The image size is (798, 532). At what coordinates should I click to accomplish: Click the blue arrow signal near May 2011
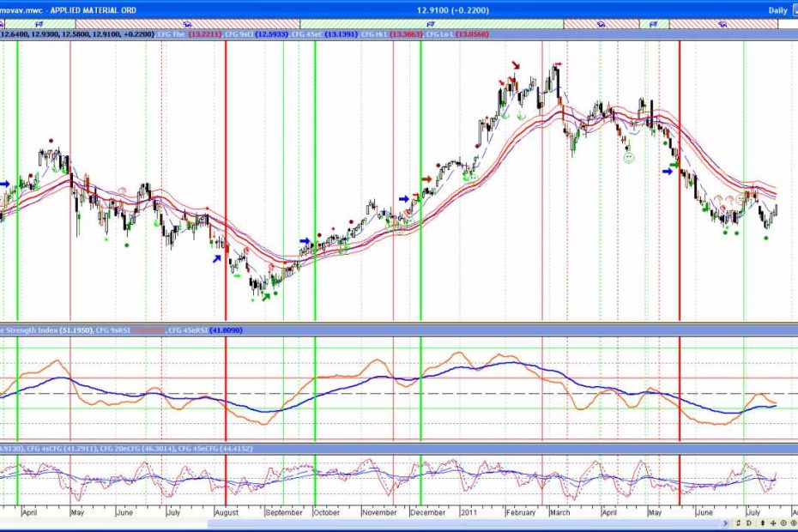(x=668, y=171)
